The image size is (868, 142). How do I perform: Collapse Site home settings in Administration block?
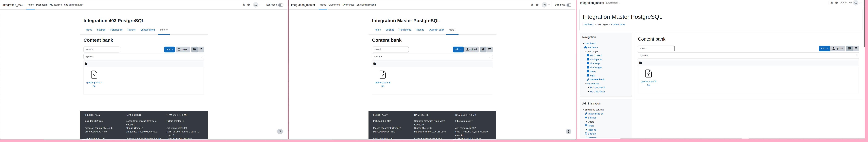point(583,110)
